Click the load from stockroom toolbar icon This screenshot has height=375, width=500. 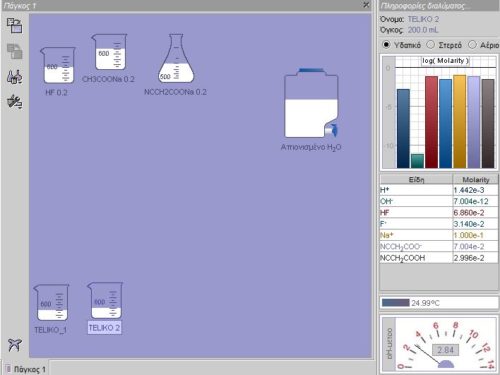(x=15, y=26)
